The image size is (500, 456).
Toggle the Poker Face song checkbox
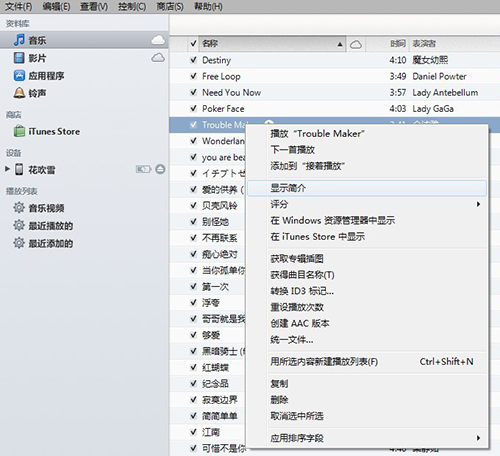(193, 108)
